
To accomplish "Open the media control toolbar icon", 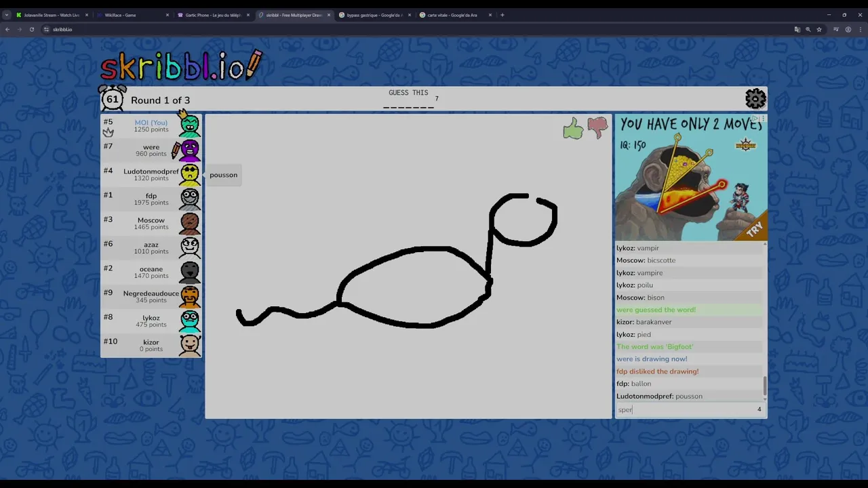I will point(836,29).
